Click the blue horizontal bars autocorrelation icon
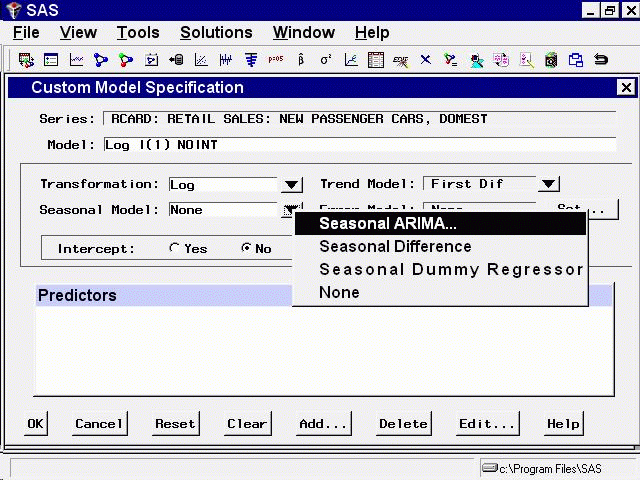This screenshot has height=480, width=640. 251,60
